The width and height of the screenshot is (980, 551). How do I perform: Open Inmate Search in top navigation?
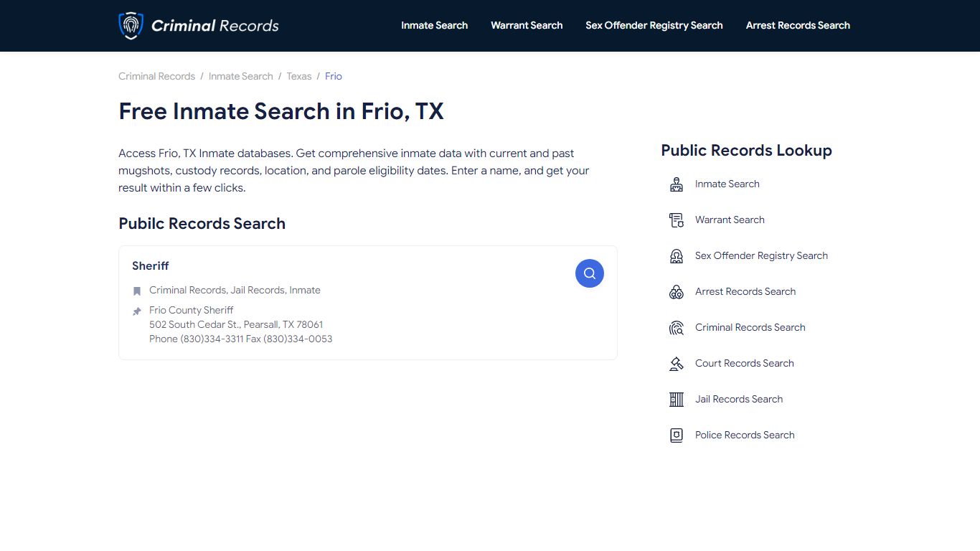tap(434, 25)
